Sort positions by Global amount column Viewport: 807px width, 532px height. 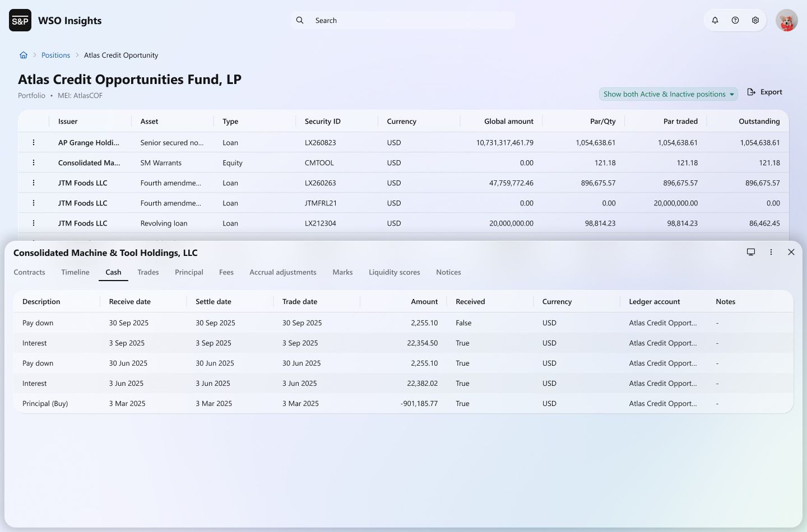click(x=509, y=121)
